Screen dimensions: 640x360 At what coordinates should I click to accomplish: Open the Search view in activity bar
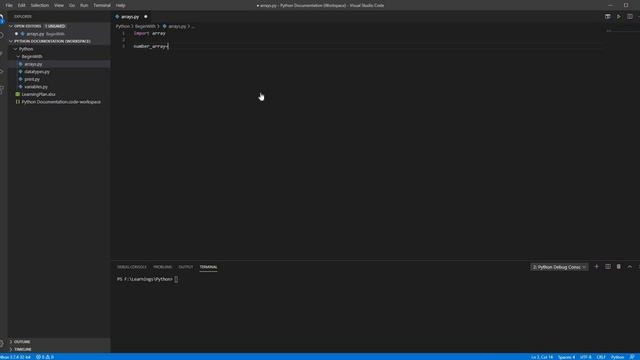coord(2,36)
